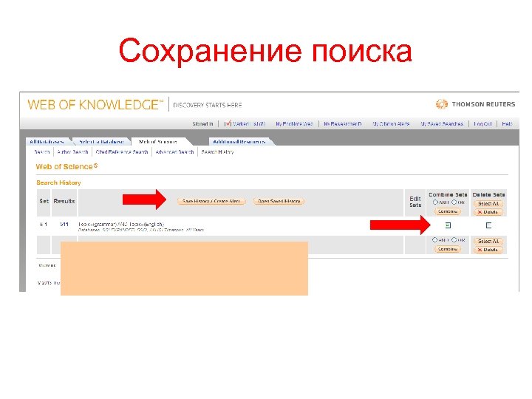Open Author Search

tap(72, 152)
